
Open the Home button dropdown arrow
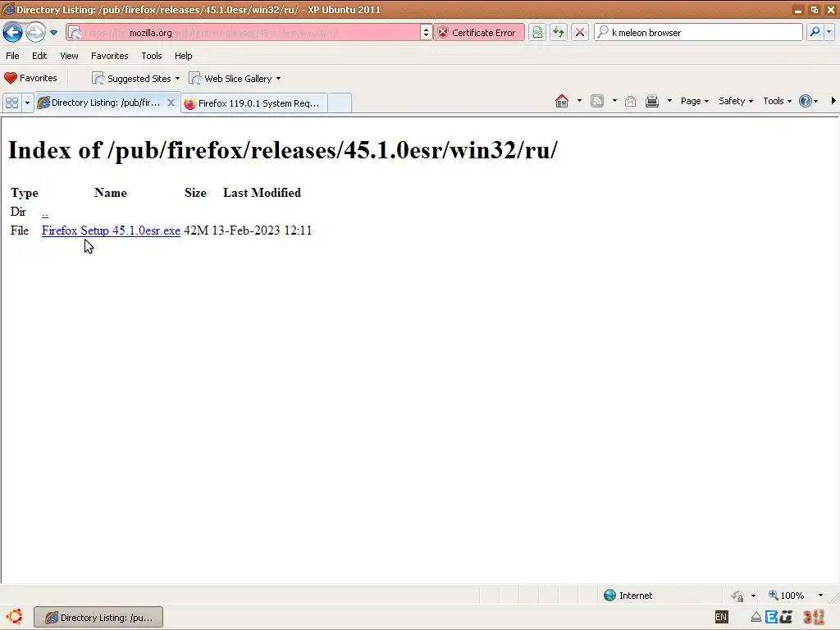(x=579, y=101)
